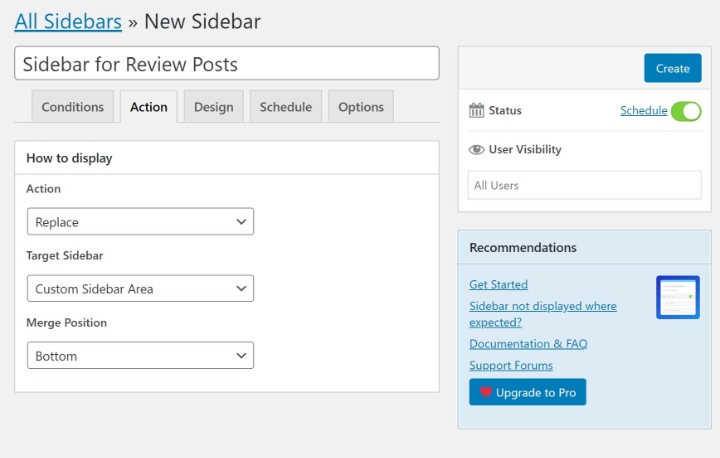Open the Merge Position dropdown showing Bottom
Screen dimensions: 720x458
(x=140, y=355)
